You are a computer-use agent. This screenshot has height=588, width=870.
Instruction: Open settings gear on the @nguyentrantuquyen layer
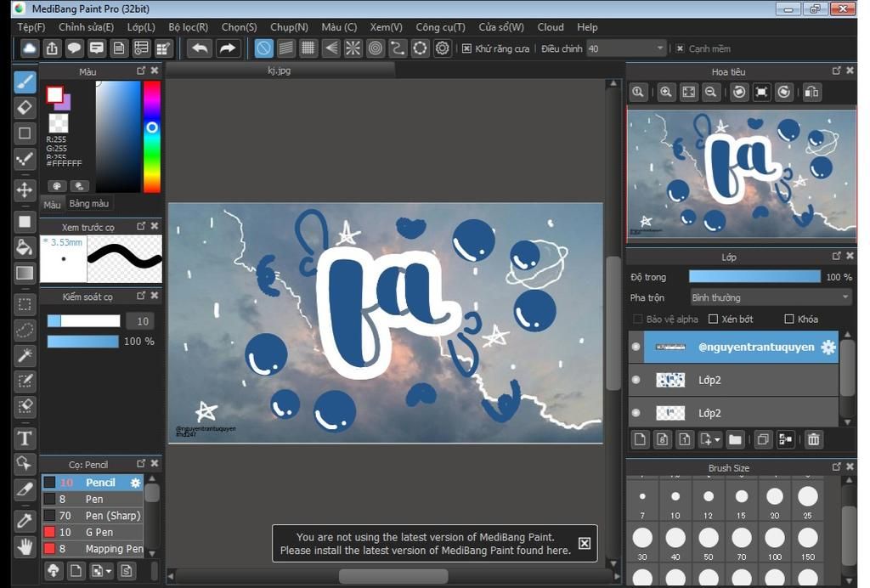pyautogui.click(x=828, y=348)
